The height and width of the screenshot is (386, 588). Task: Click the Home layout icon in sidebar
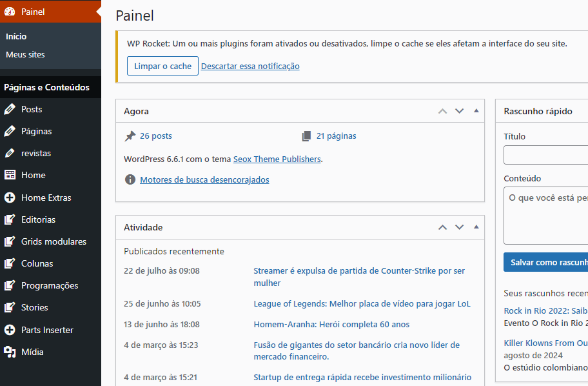(10, 175)
